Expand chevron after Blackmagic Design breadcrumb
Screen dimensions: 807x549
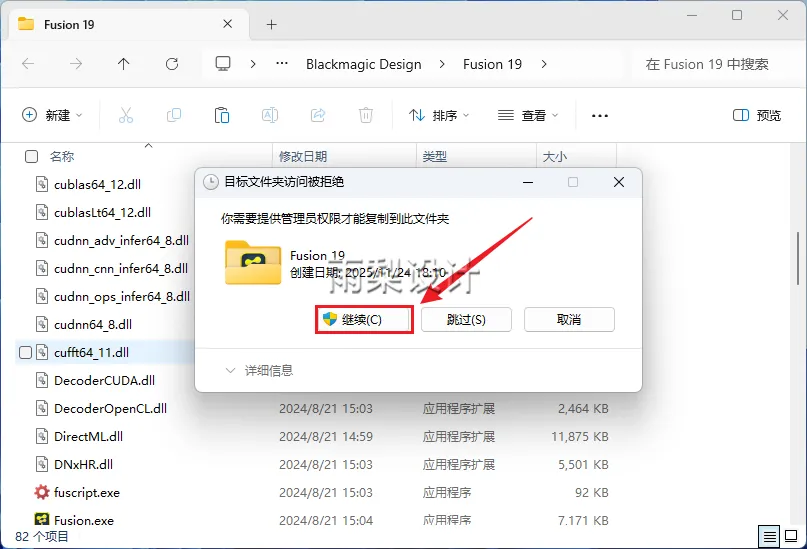coord(442,64)
